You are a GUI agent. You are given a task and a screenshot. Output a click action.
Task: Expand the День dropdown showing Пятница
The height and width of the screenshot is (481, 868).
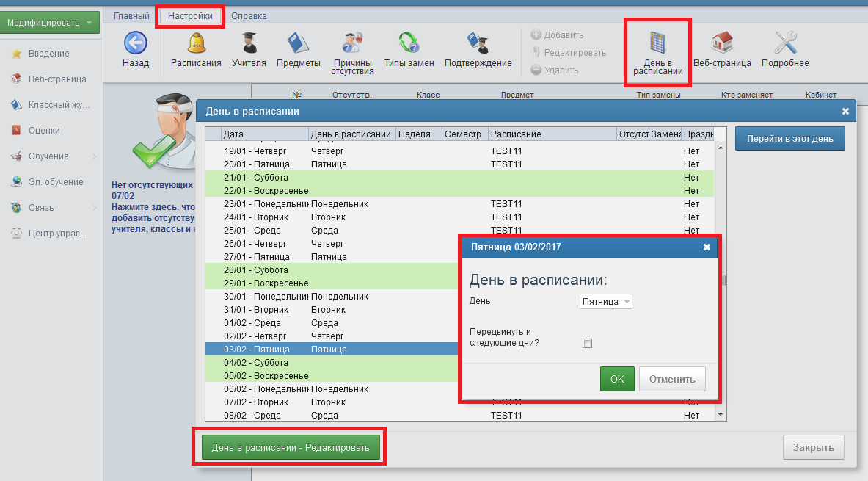click(x=605, y=302)
